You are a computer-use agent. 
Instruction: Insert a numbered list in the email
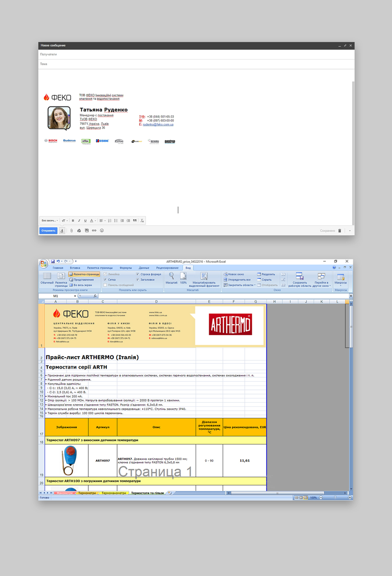(x=110, y=221)
